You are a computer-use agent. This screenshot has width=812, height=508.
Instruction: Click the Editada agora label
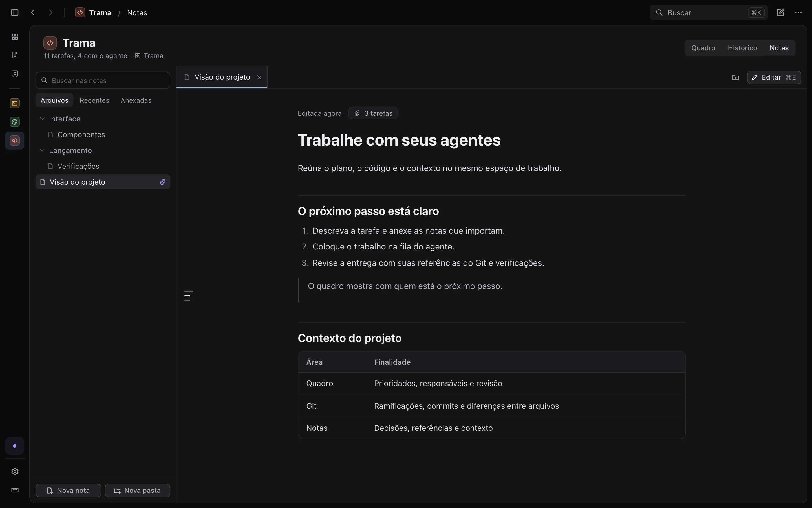click(319, 113)
